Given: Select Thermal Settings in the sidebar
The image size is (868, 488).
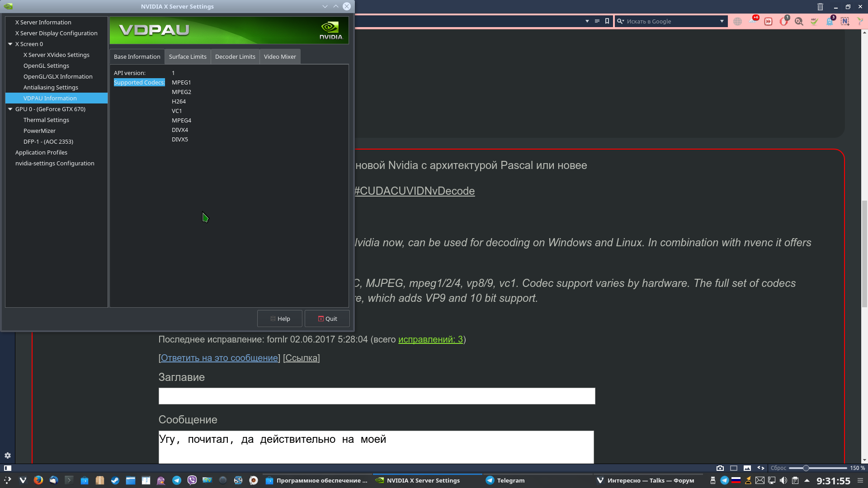Looking at the screenshot, I should pos(46,120).
